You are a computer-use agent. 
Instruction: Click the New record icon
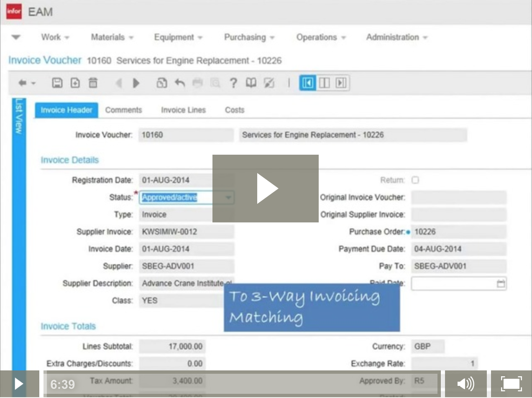click(75, 83)
